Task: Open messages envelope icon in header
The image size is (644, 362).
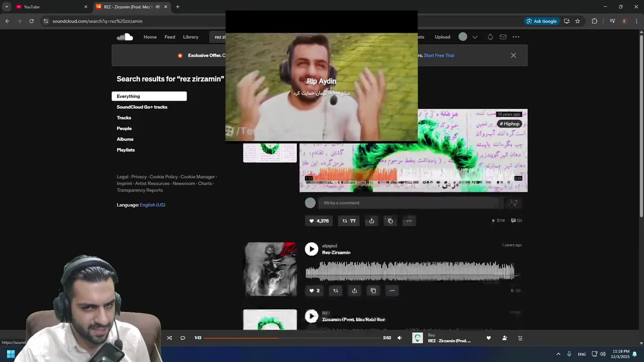Action: point(503,37)
